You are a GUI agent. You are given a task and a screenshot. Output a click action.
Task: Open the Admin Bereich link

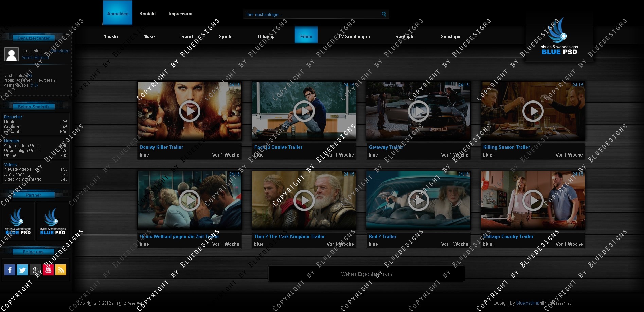pos(35,58)
